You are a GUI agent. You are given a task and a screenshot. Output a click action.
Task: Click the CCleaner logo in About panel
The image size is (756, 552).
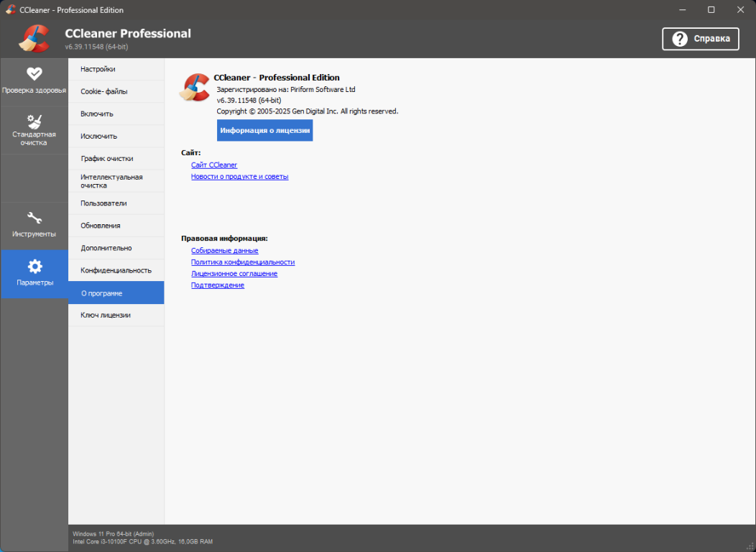[194, 87]
